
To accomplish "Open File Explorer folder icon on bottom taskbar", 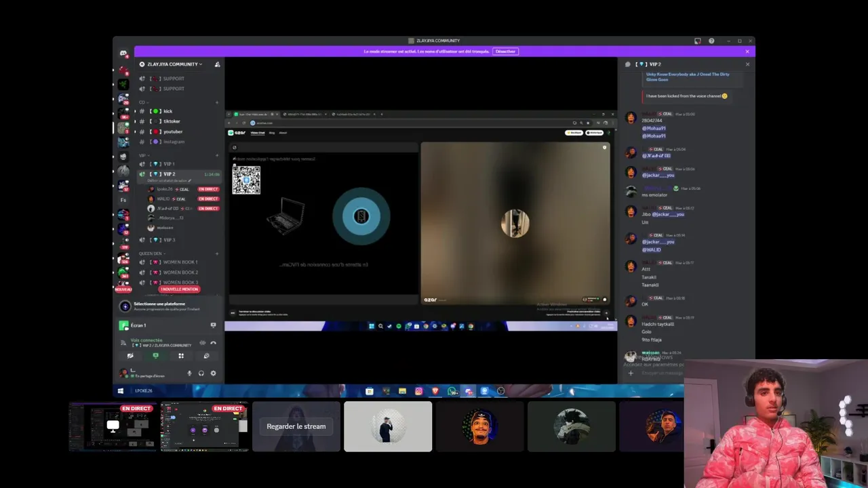I will [402, 391].
